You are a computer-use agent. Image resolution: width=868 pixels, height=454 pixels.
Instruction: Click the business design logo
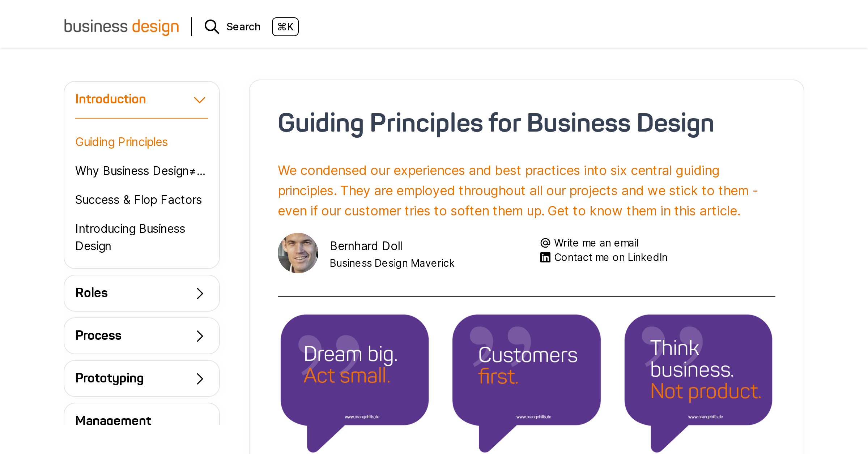pyautogui.click(x=122, y=27)
